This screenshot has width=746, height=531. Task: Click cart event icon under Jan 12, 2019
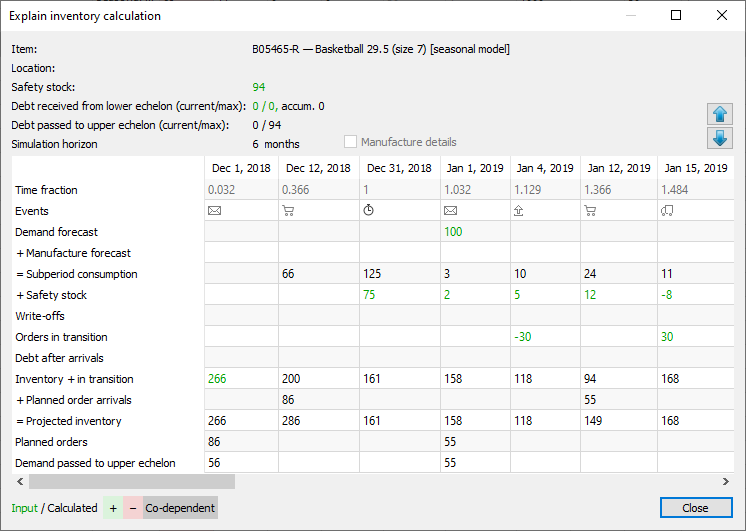point(590,211)
